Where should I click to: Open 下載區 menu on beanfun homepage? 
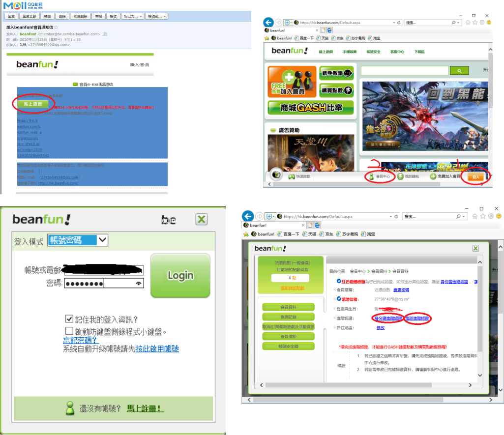point(419,52)
